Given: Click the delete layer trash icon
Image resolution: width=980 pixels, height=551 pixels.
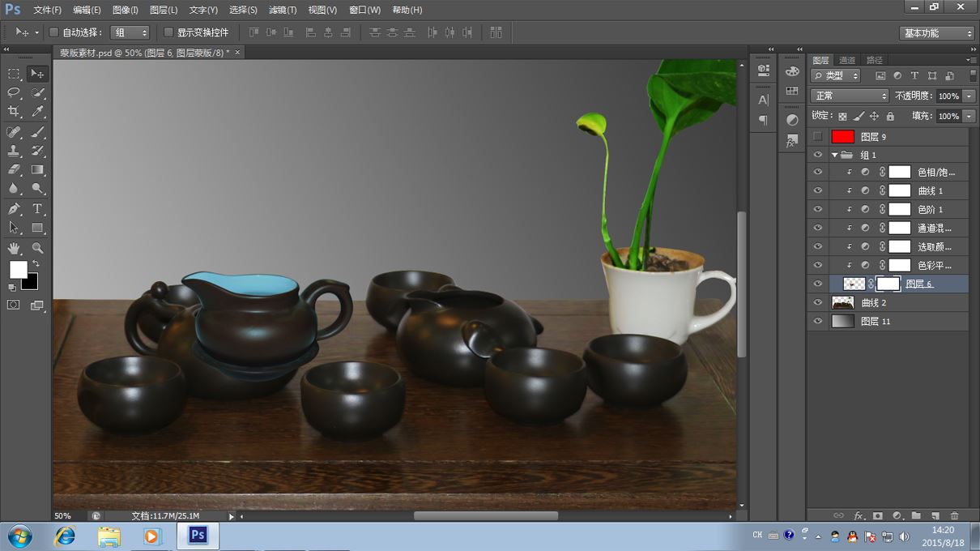Looking at the screenshot, I should pos(954,515).
